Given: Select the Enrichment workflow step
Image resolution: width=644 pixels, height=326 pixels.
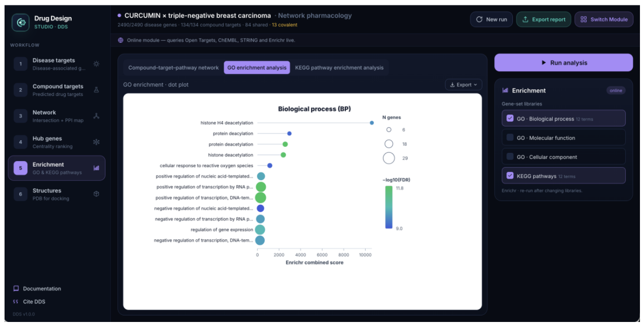Looking at the screenshot, I should [57, 168].
